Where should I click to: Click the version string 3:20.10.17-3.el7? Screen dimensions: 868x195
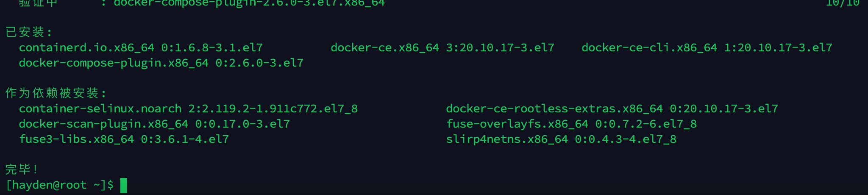click(500, 47)
